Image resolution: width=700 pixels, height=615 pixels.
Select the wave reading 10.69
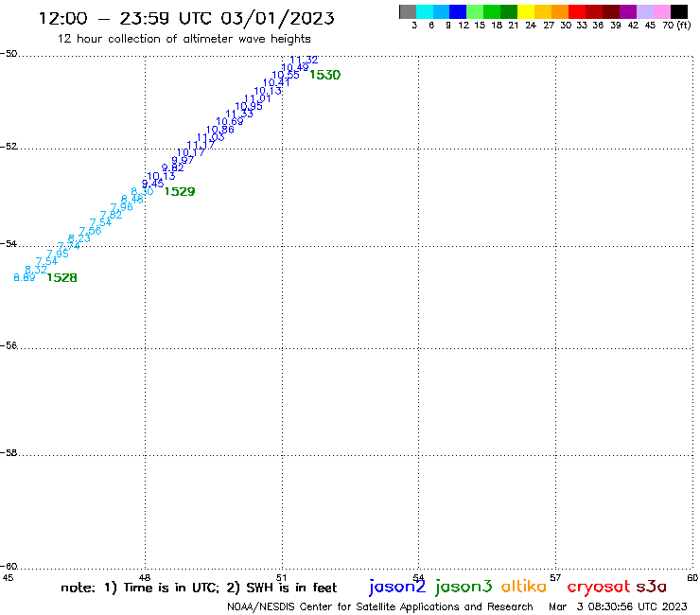230,121
